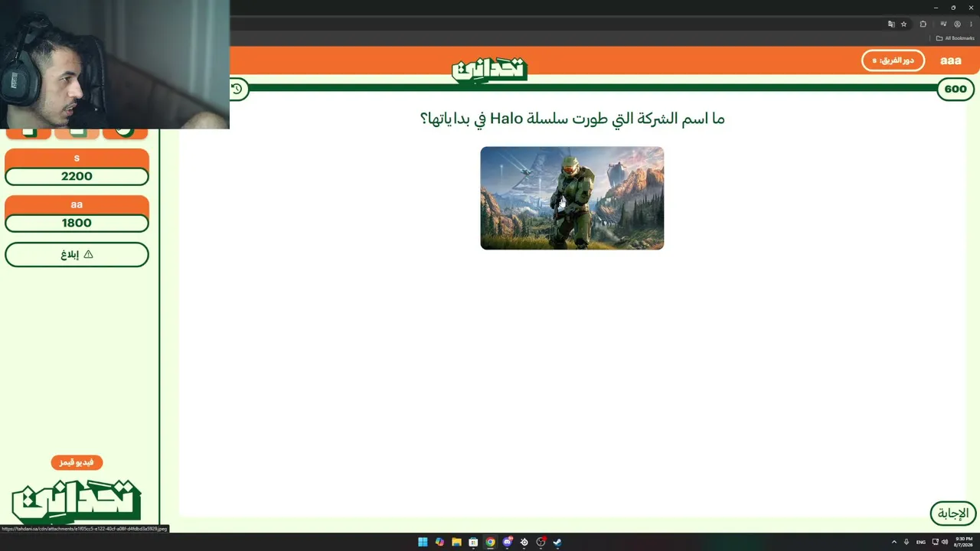Click the 600 points badge

[955, 89]
